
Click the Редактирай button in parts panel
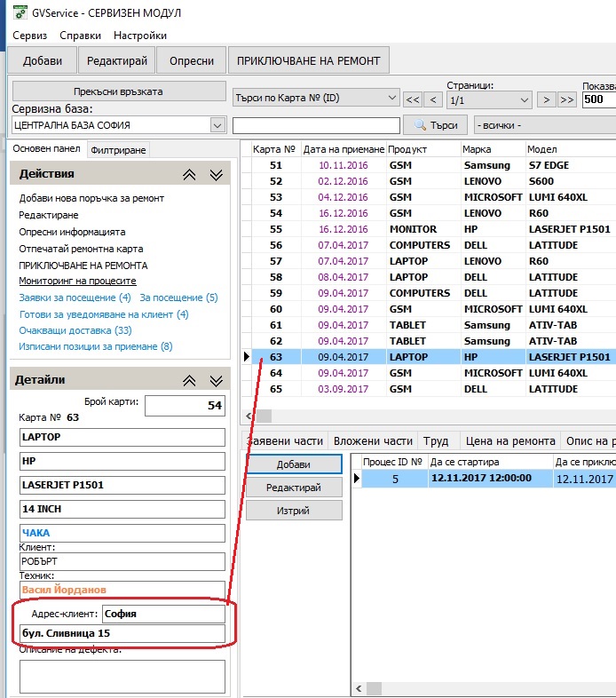[294, 488]
